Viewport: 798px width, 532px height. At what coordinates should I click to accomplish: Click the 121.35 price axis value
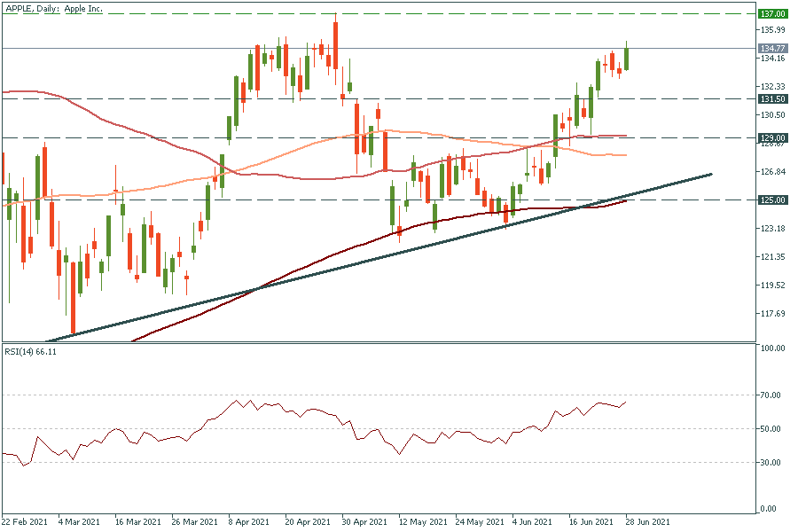click(773, 256)
